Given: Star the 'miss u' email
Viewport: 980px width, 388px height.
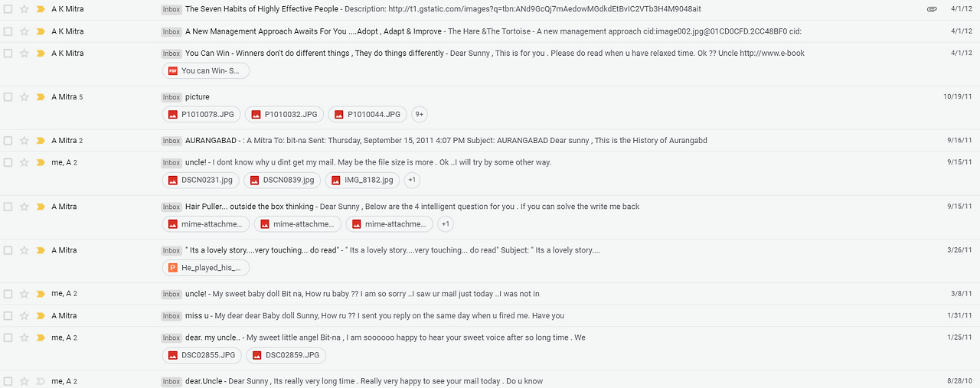Looking at the screenshot, I should click(x=24, y=316).
